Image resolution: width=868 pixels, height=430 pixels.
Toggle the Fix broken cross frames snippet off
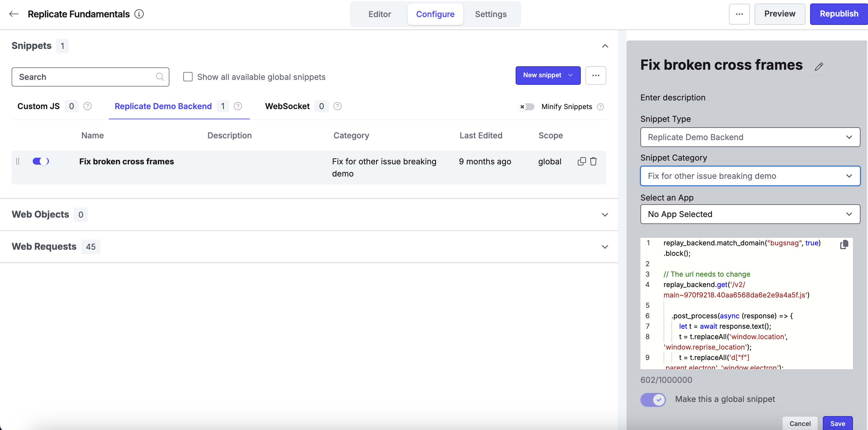(x=41, y=161)
